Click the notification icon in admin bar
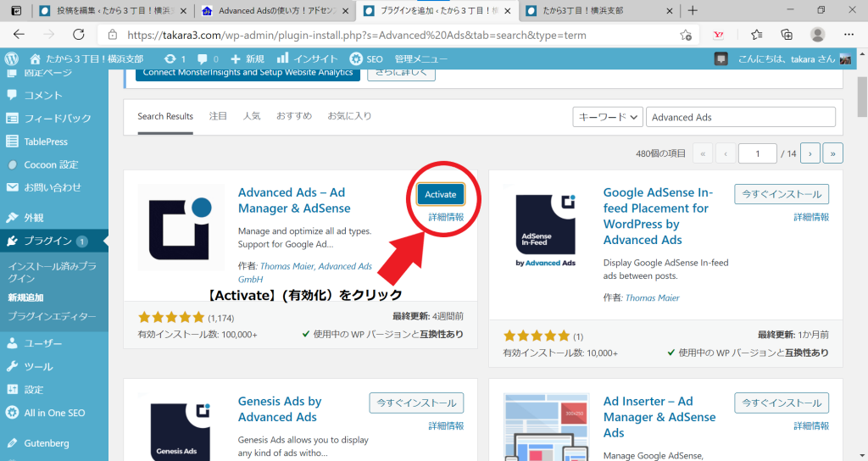Screen dimensions: 868x461 [721, 58]
